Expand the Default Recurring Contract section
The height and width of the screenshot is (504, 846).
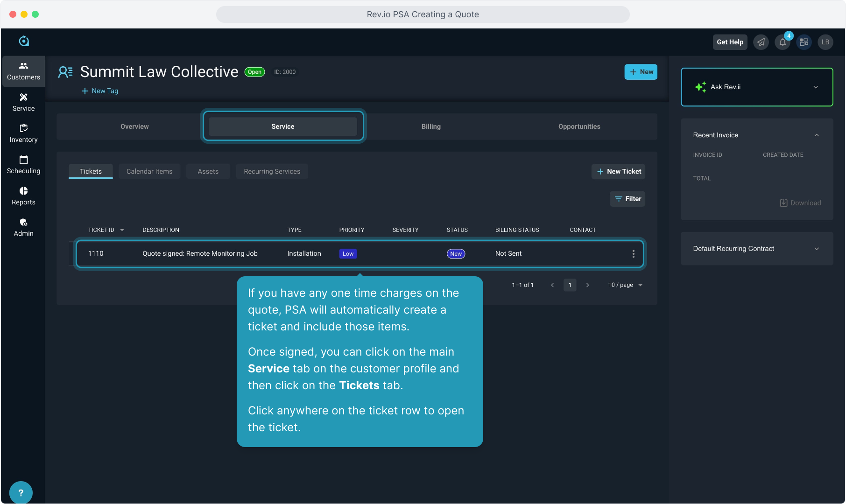point(816,249)
